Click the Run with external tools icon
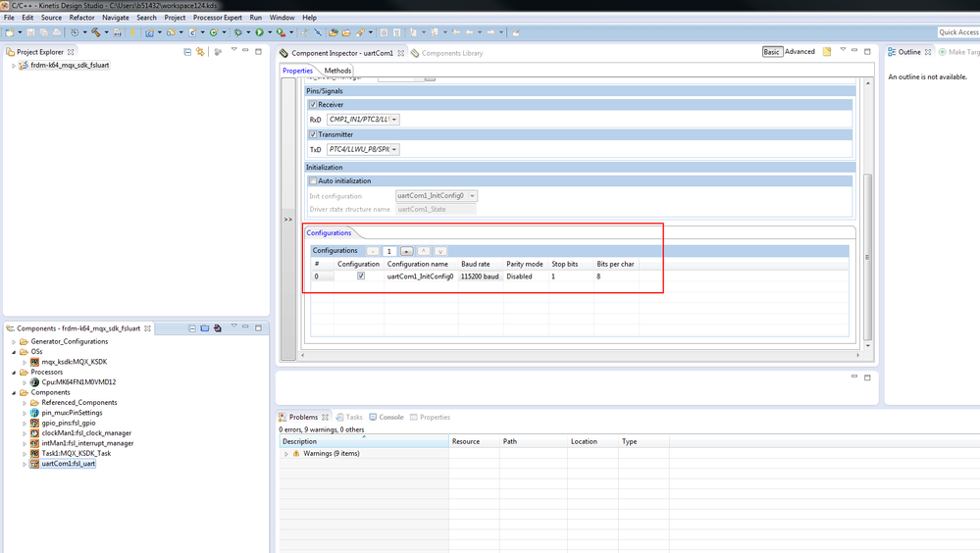This screenshot has height=553, width=980. coord(282,32)
